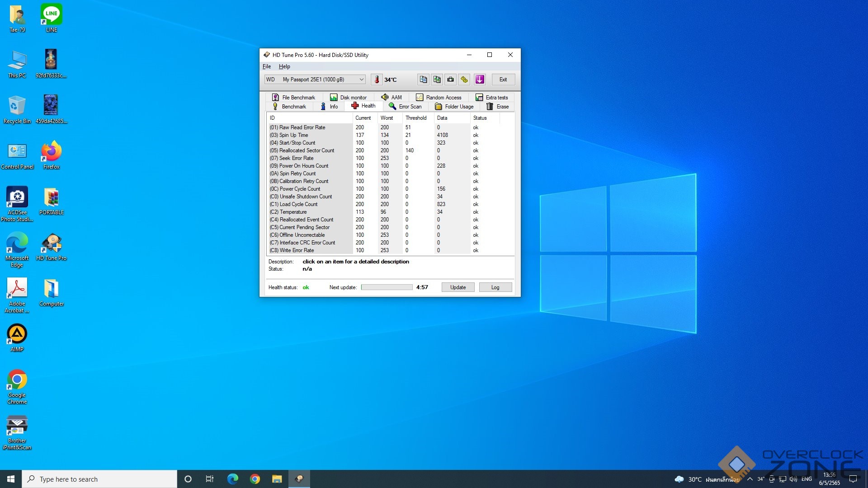Switch to the Error Scan tab
868x488 pixels.
click(406, 107)
